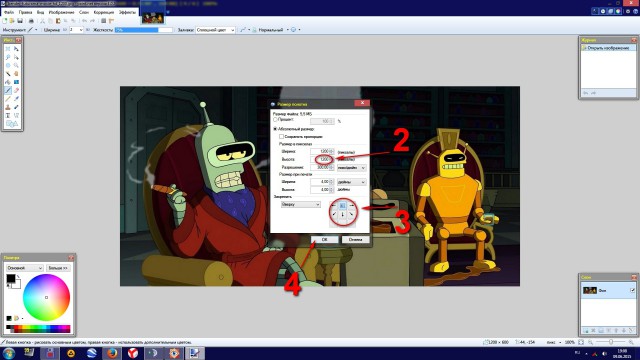Pick a color on the color wheel
The height and width of the screenshot is (360, 640).
coord(46,297)
